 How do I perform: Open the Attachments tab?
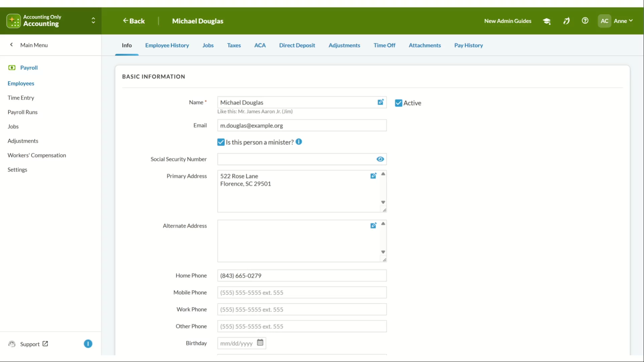[x=425, y=45]
